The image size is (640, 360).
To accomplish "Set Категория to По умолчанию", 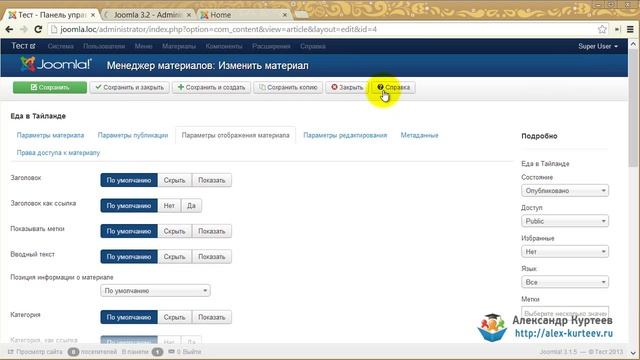I will [x=129, y=317].
